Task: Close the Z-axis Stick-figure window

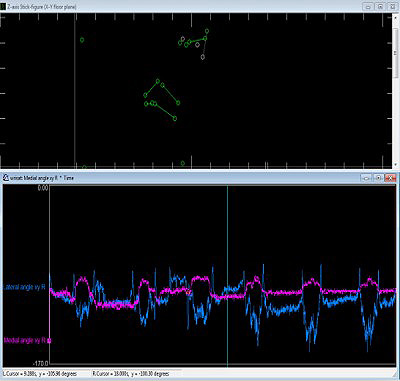Action: pyautogui.click(x=393, y=6)
